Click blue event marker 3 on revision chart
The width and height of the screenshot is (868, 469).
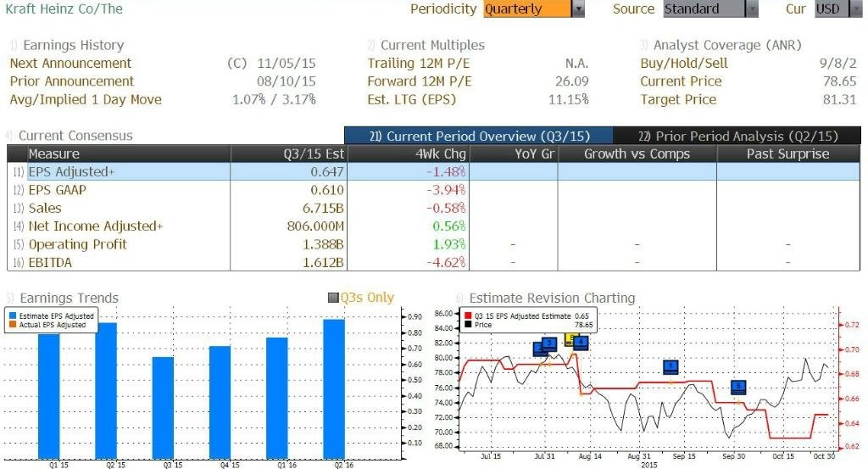(x=549, y=343)
